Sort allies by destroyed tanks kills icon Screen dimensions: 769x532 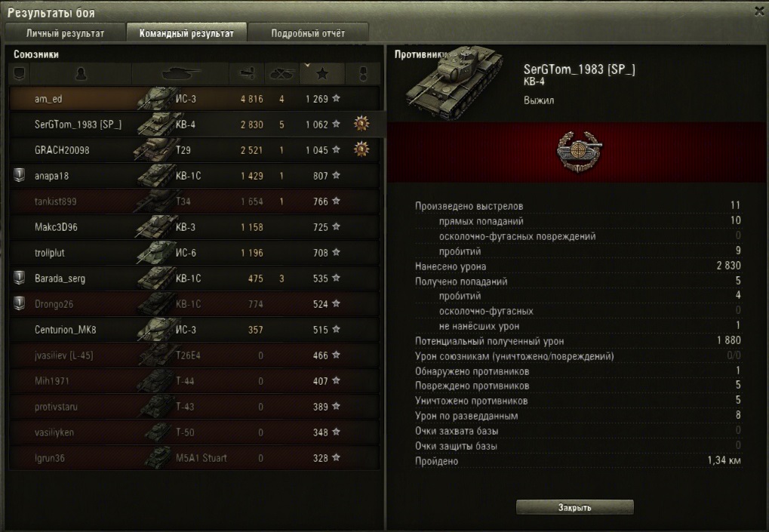(281, 74)
